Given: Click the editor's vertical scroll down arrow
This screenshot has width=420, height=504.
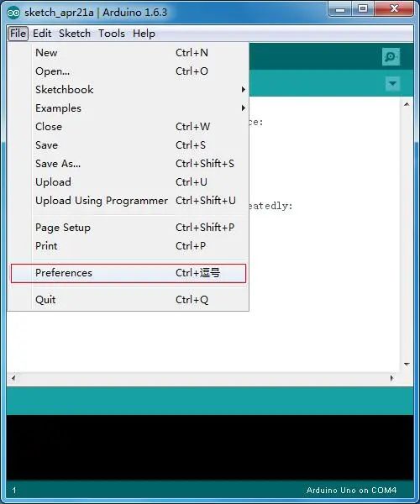Looking at the screenshot, I should pyautogui.click(x=407, y=365).
